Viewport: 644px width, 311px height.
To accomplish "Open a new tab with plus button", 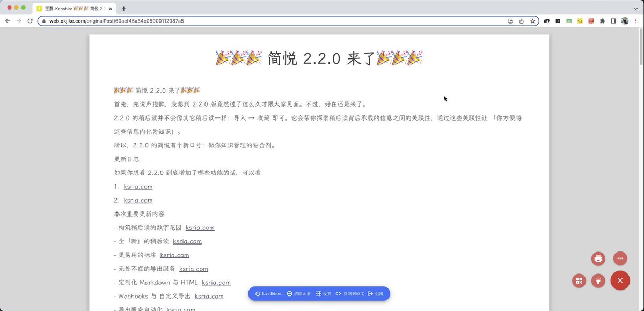I will 124,9.
